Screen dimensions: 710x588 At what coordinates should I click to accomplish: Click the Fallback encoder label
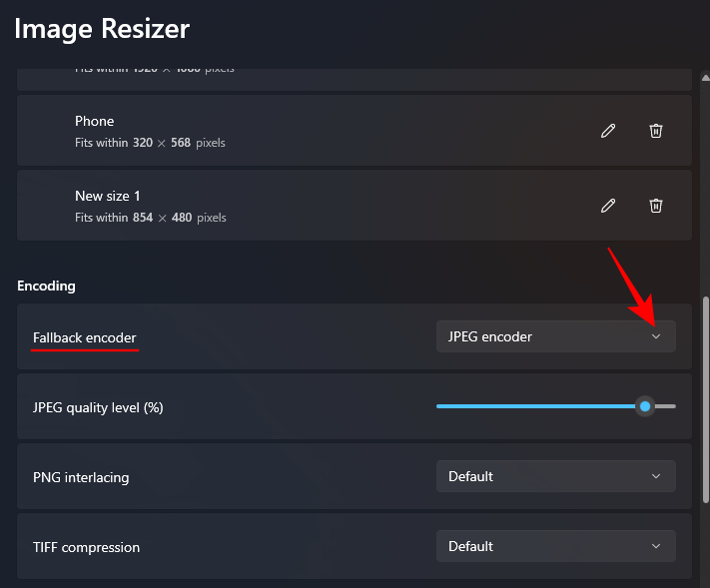(84, 338)
